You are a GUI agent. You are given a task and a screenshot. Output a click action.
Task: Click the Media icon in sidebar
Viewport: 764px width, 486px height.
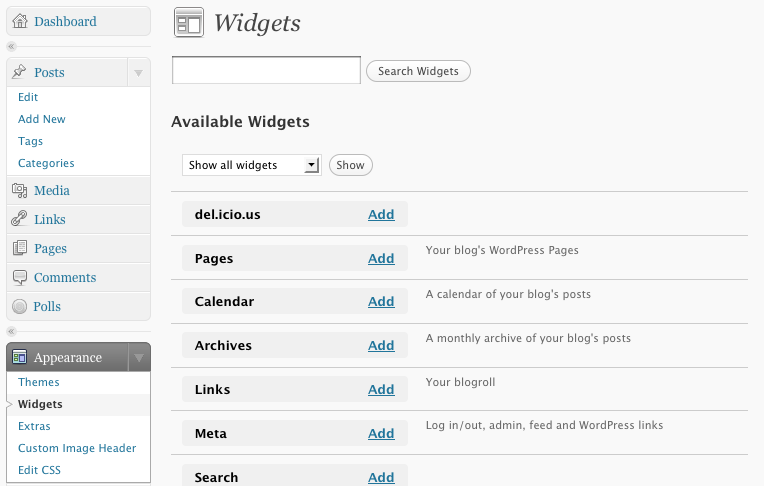19,190
